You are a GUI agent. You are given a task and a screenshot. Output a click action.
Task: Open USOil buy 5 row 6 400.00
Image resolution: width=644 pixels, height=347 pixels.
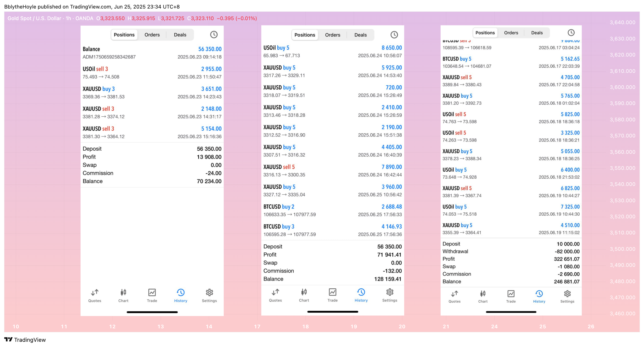click(x=511, y=173)
